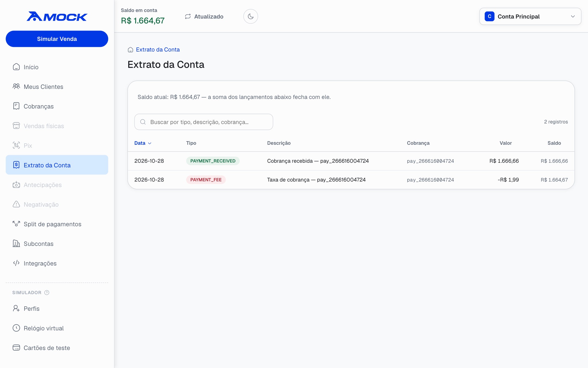Image resolution: width=588 pixels, height=368 pixels.
Task: Click the Extrato da Conta breadcrumb link
Action: coord(158,50)
